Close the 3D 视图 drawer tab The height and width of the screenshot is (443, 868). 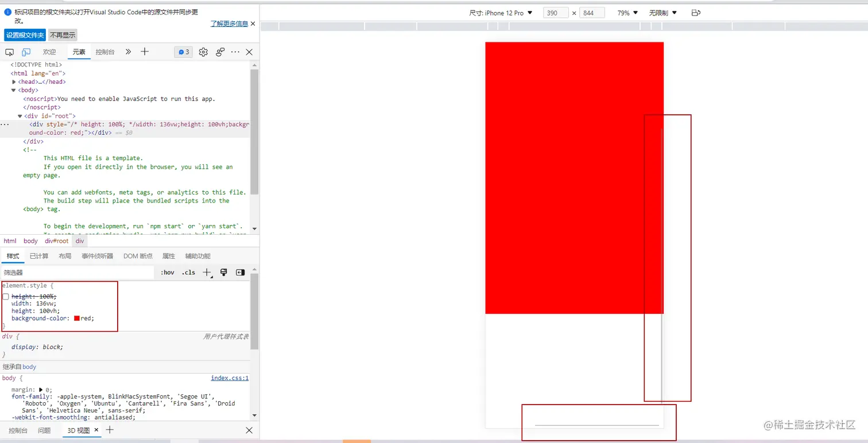click(x=96, y=430)
